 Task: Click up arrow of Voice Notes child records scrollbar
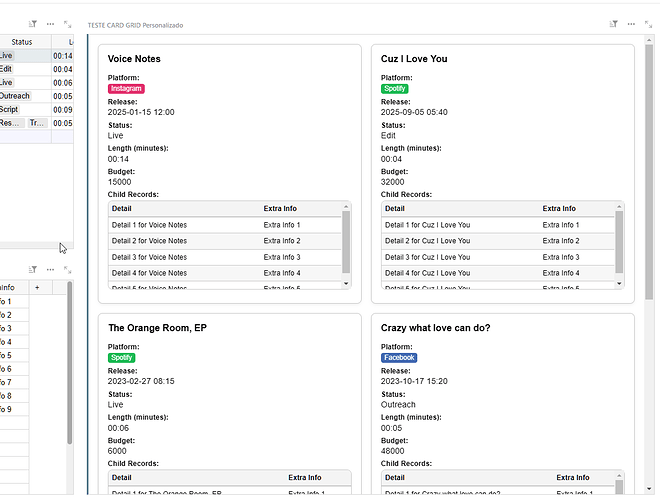(x=346, y=207)
